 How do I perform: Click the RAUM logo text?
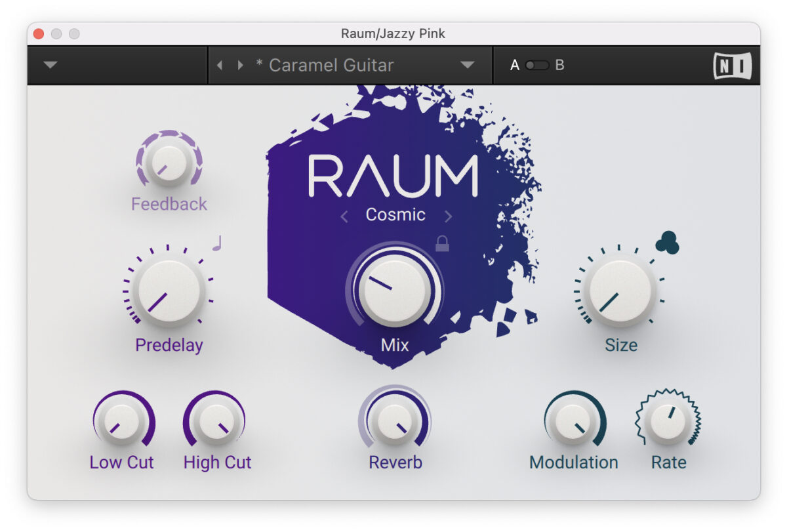393,176
